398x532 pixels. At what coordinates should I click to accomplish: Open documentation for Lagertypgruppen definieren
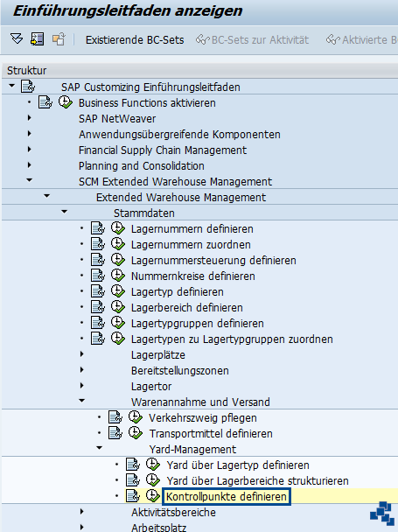tap(98, 323)
